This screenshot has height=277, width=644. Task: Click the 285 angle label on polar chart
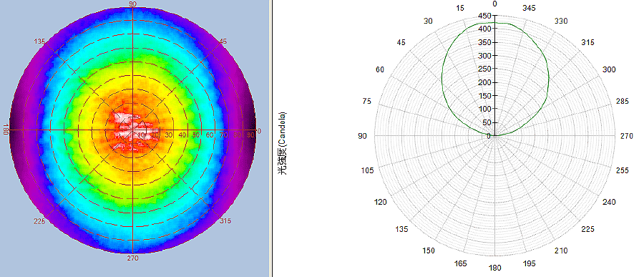623,101
